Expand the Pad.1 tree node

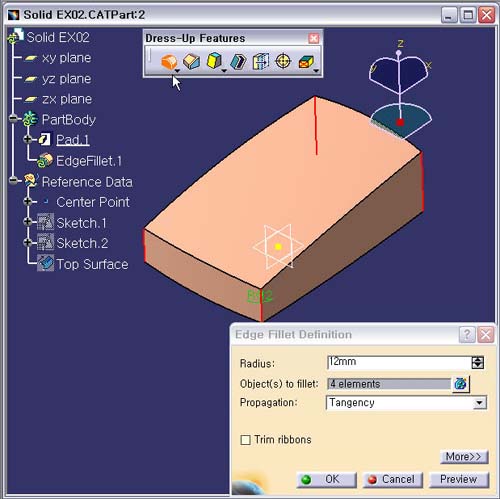[28, 139]
